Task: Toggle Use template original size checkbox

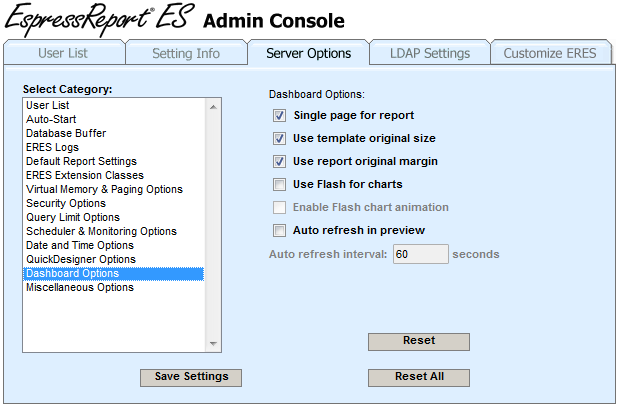Action: pos(279,138)
